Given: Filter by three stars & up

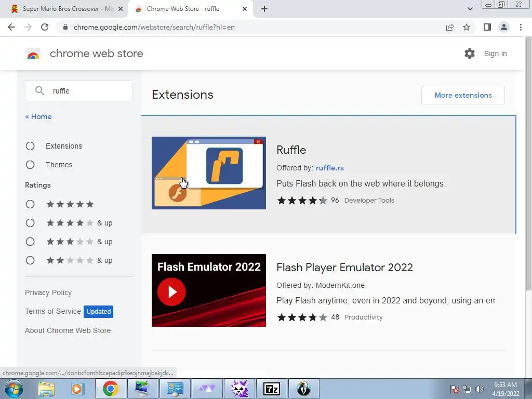Looking at the screenshot, I should pyautogui.click(x=30, y=241).
